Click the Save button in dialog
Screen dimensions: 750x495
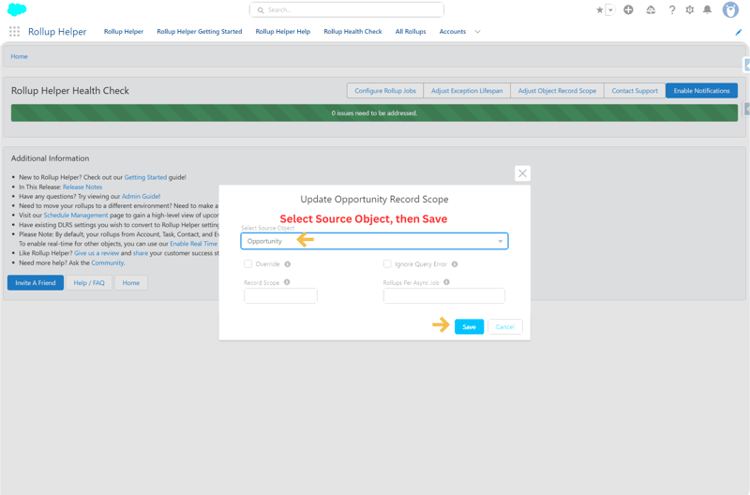(x=469, y=327)
